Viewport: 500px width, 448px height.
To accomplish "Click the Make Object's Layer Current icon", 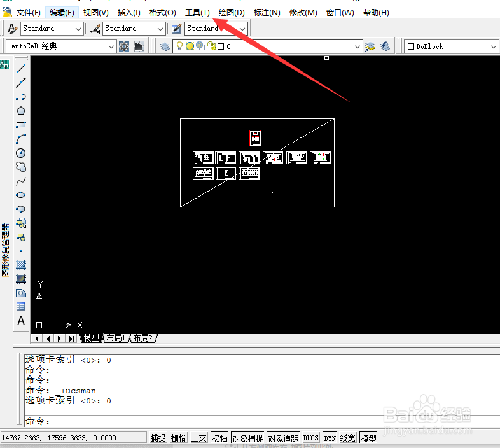I will click(x=370, y=46).
